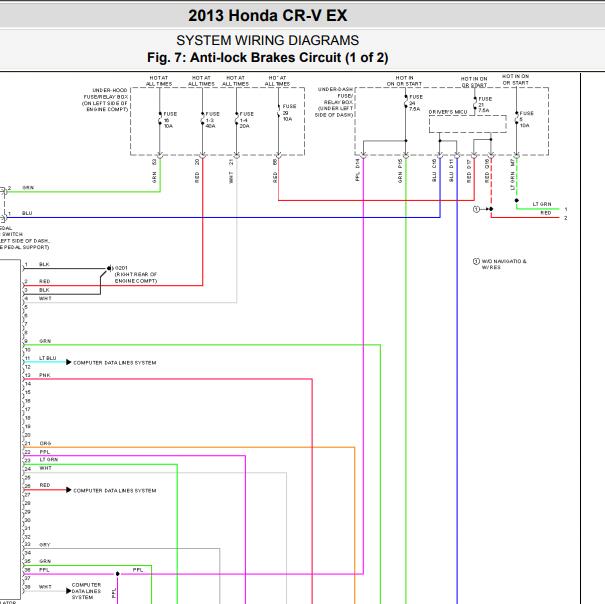This screenshot has width=605, height=604.
Task: Click the 'FUSE 1-4 20A' label
Action: pyautogui.click(x=247, y=120)
